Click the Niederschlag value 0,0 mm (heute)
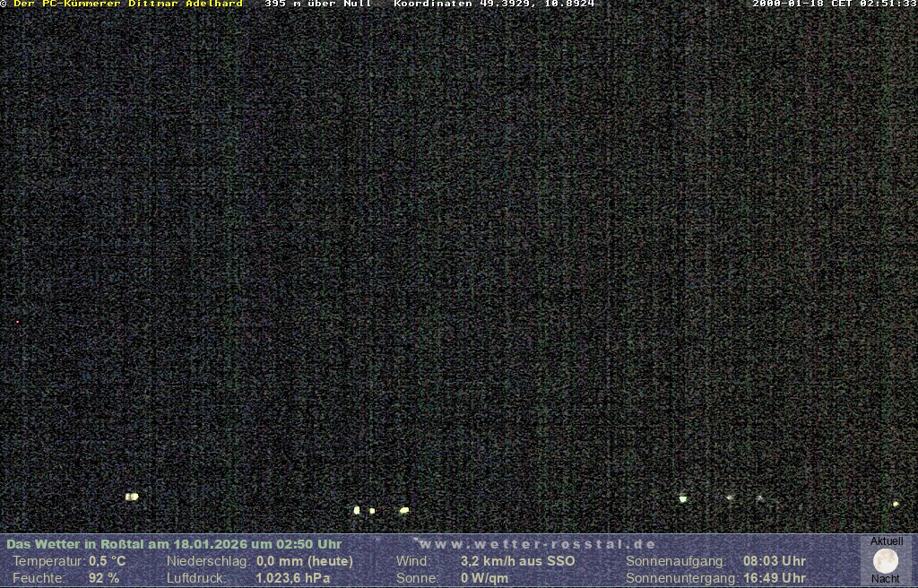The width and height of the screenshot is (918, 588). [305, 561]
